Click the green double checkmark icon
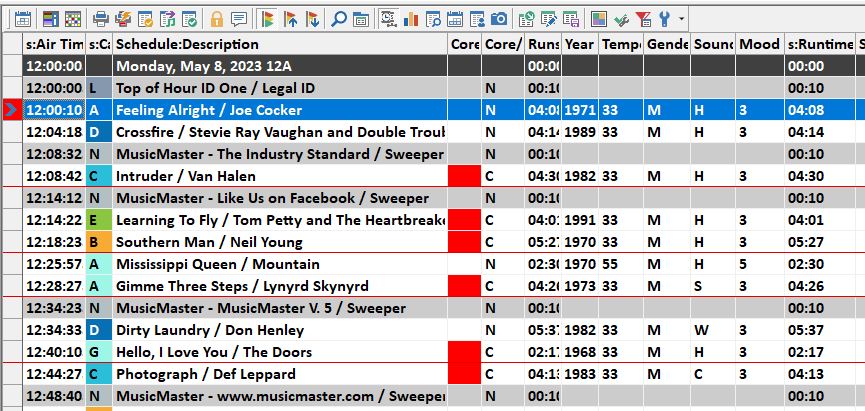 621,18
